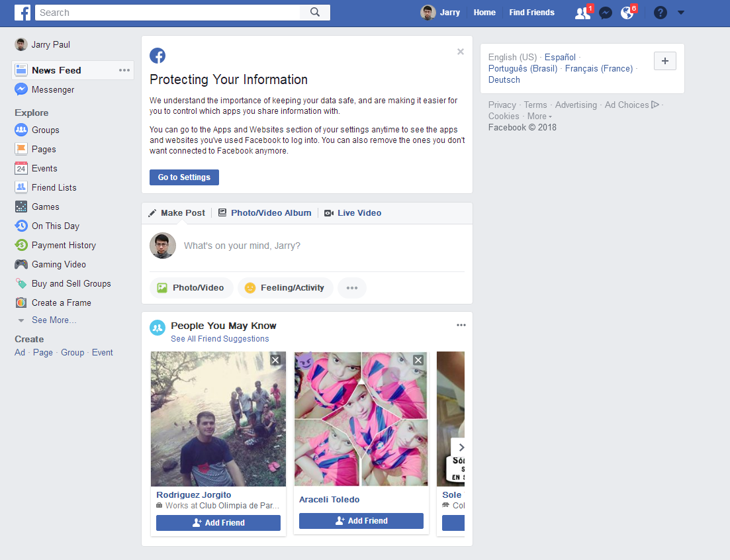Click the Jarry profile avatar in the top bar
This screenshot has width=730, height=560.
[428, 13]
